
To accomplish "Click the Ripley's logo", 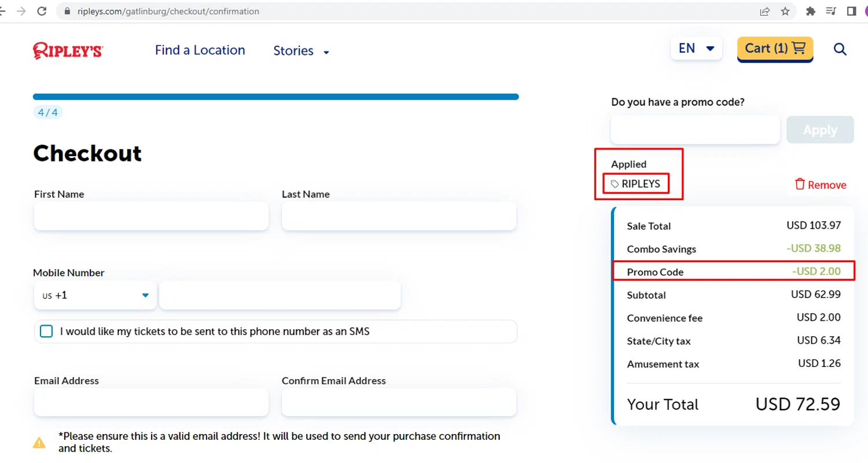I will pos(68,51).
